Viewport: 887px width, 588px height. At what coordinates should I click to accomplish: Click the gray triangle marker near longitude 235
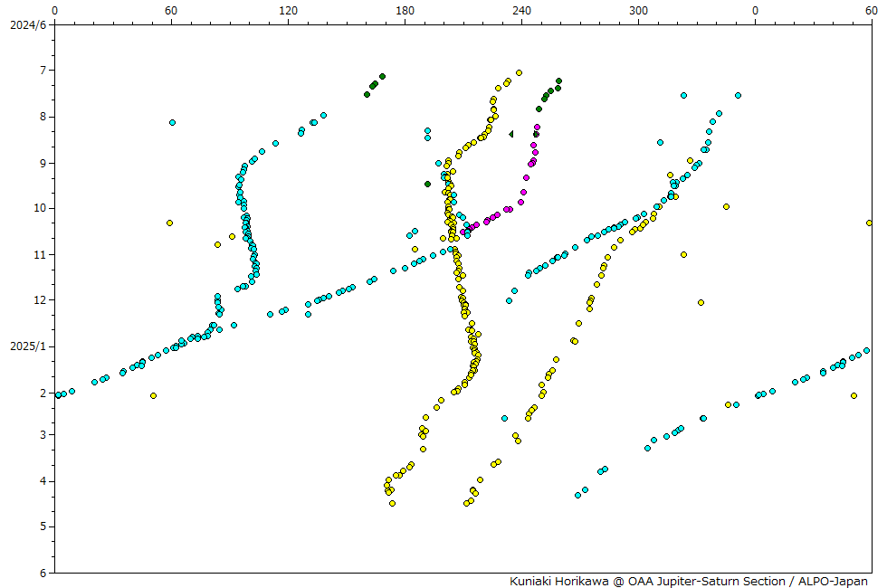click(511, 134)
